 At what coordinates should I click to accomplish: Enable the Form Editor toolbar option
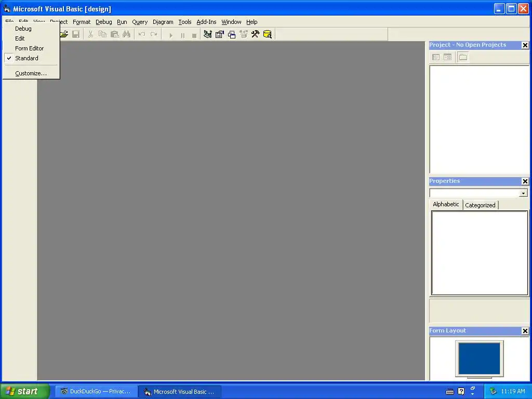click(32, 48)
